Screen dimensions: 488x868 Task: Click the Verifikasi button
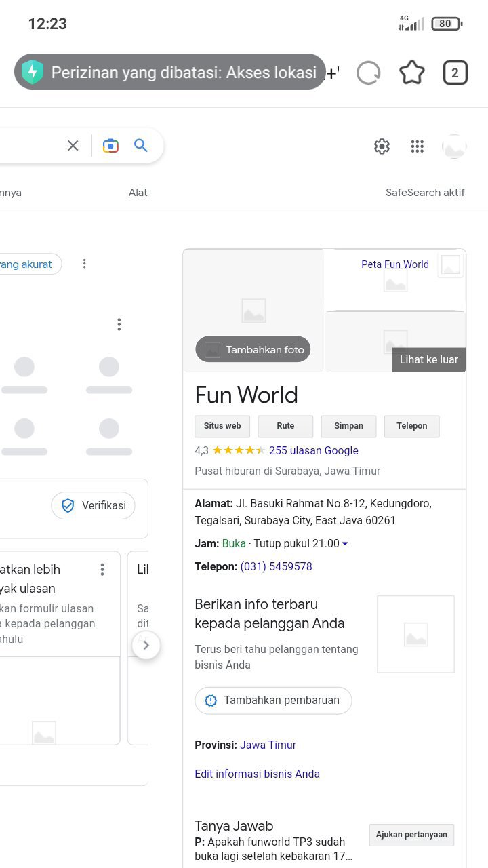pyautogui.click(x=94, y=506)
